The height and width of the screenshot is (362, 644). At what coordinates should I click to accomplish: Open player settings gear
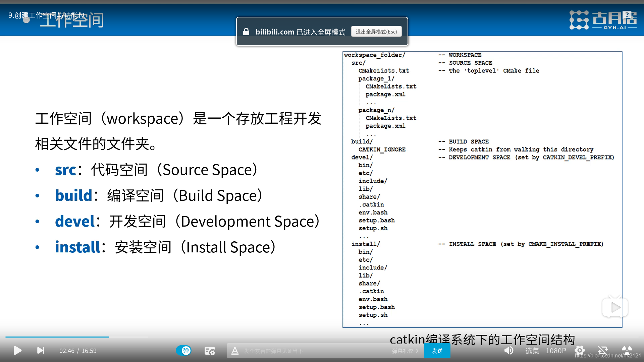point(580,351)
